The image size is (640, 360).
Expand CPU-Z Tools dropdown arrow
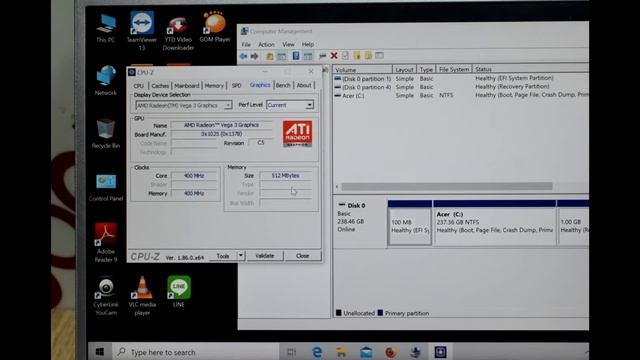point(241,256)
